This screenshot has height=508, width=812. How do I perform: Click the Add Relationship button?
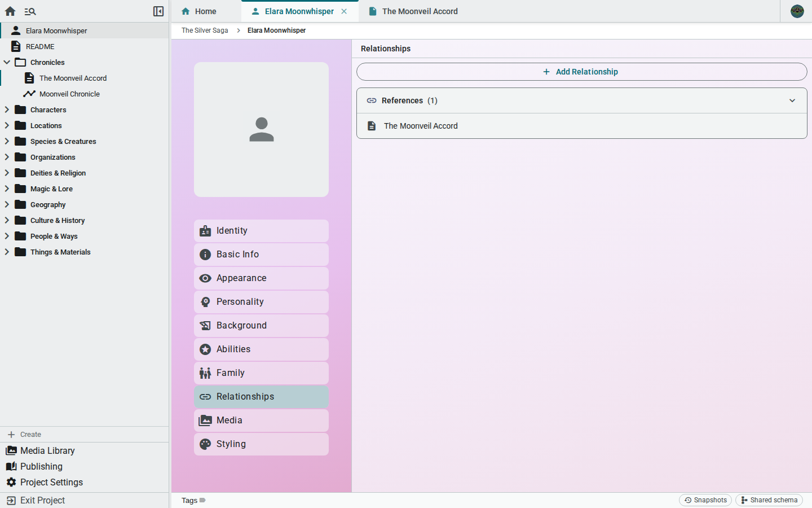pyautogui.click(x=581, y=72)
